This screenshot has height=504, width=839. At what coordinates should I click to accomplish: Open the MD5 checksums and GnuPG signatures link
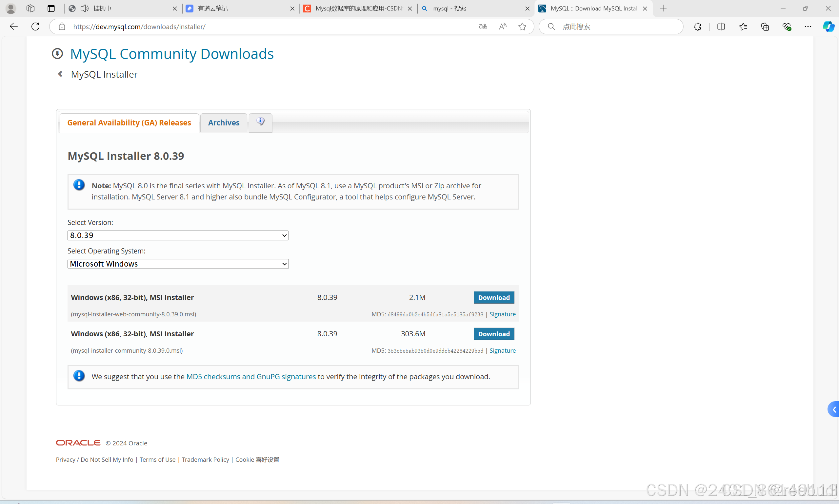[251, 377]
